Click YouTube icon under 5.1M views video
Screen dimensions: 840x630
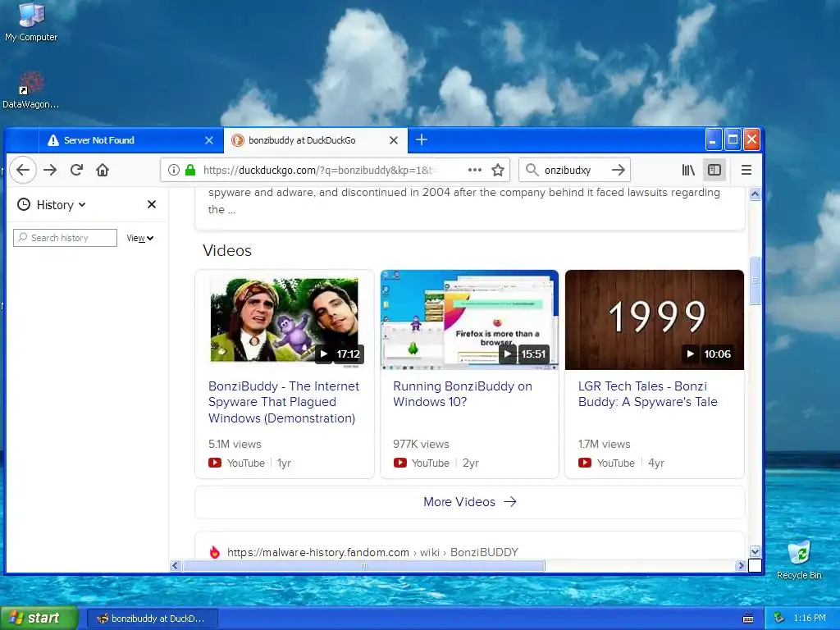[215, 463]
